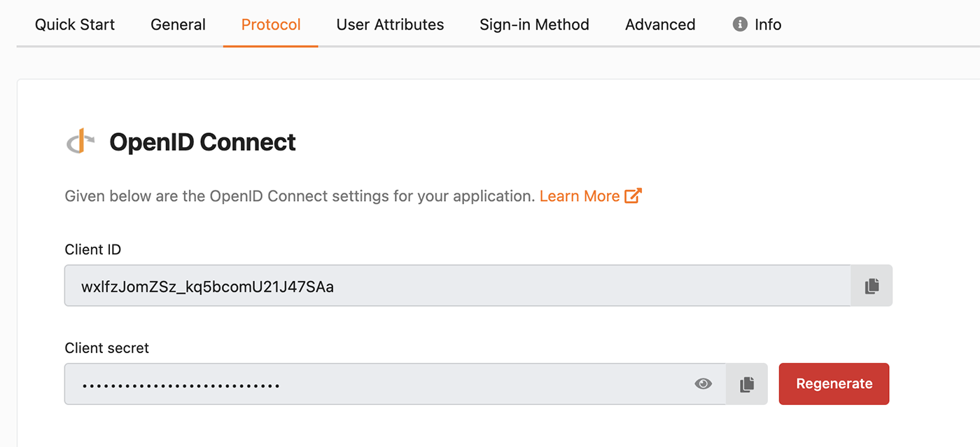Focus the Client secret field
This screenshot has width=980, height=447.
(x=395, y=384)
